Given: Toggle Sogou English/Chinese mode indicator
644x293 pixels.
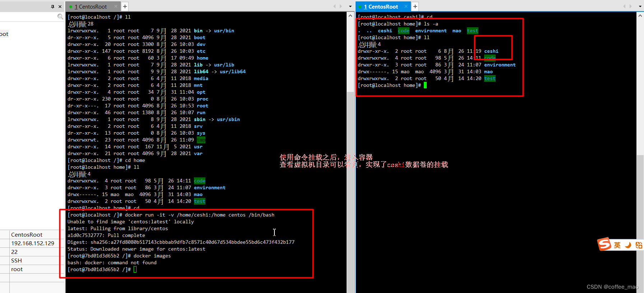Looking at the screenshot, I should pyautogui.click(x=617, y=245).
